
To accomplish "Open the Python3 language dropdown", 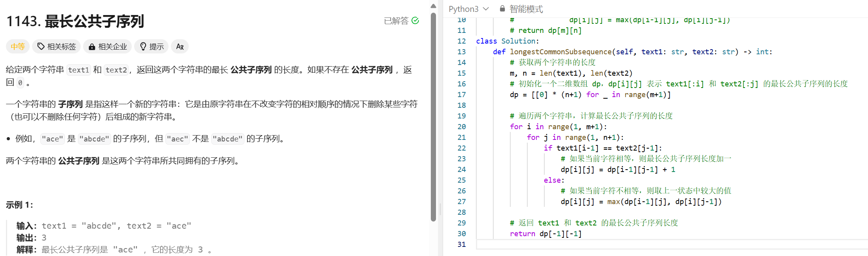I will click(464, 9).
